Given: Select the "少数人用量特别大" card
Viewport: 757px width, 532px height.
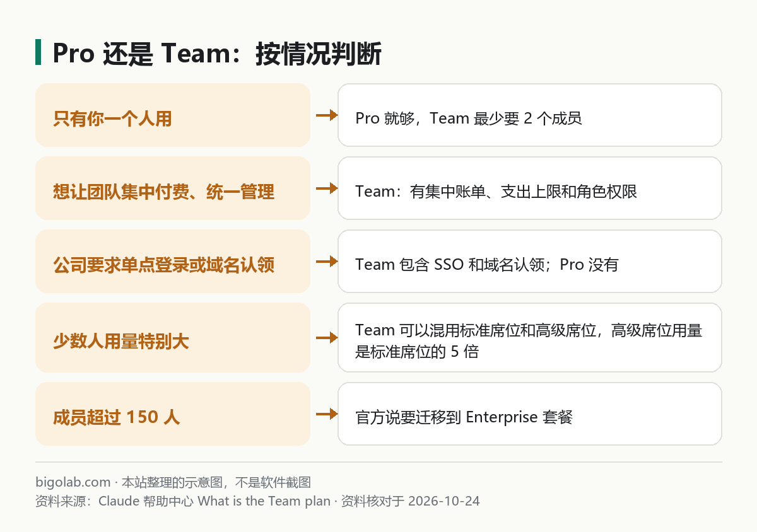Looking at the screenshot, I should 173,338.
